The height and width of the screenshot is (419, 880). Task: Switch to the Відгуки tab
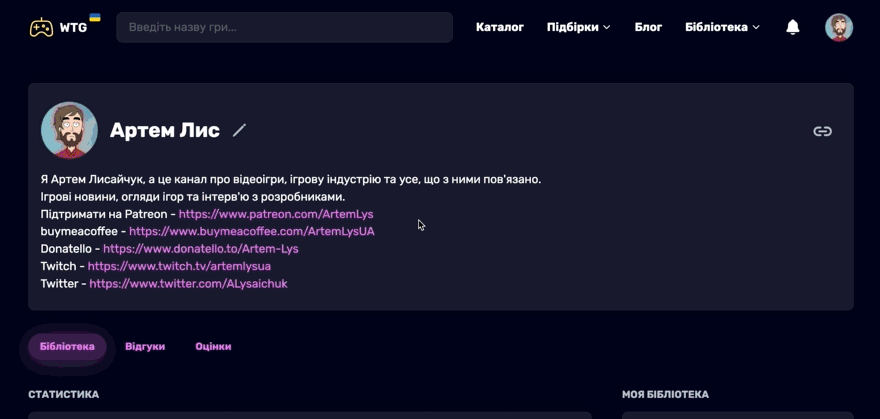point(145,347)
